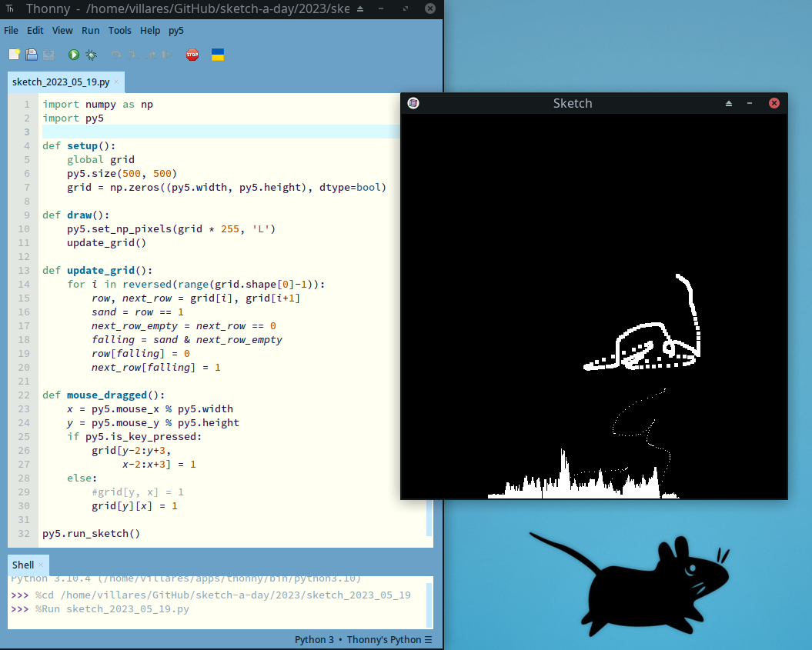Viewport: 812px width, 650px height.
Task: Open the Sketch window keep-above arrow button
Action: coord(729,103)
